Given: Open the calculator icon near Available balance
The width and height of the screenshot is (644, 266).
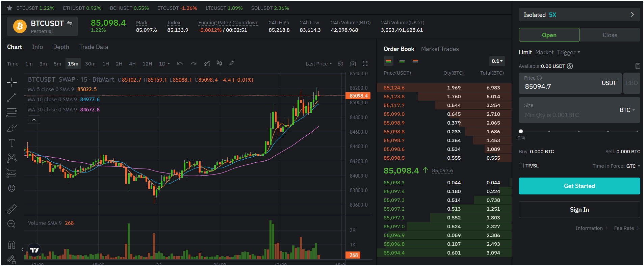Looking at the screenshot, I should [638, 66].
